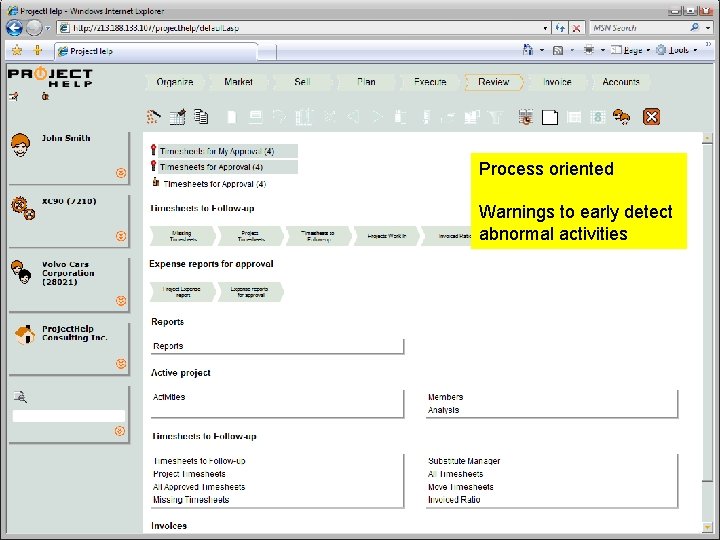720x540 pixels.
Task: Click the copy documents toolbar icon
Action: (x=201, y=117)
